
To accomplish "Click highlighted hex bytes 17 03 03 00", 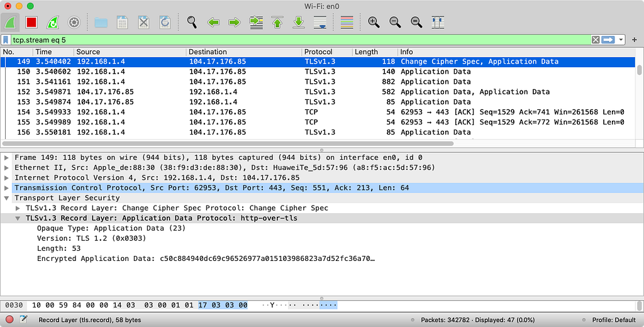I will [223, 305].
